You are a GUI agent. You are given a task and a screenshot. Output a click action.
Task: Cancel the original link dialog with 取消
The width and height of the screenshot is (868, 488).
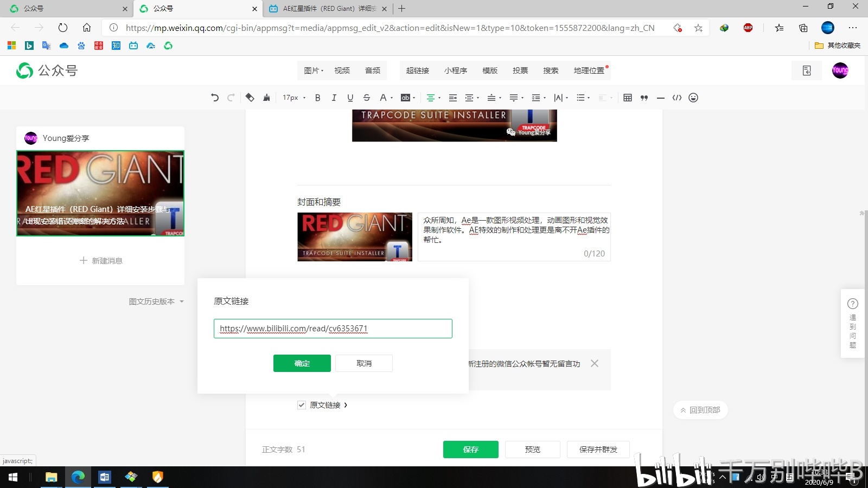pos(364,363)
